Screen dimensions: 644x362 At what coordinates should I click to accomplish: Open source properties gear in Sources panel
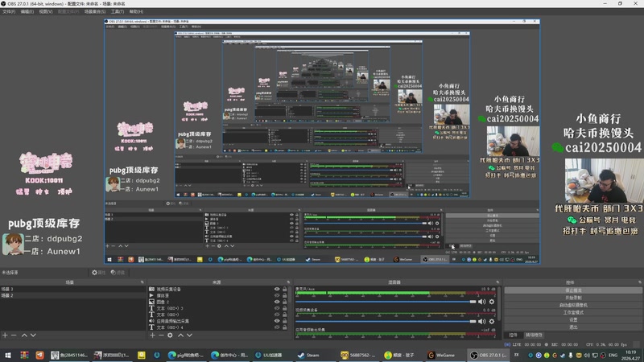[170, 335]
